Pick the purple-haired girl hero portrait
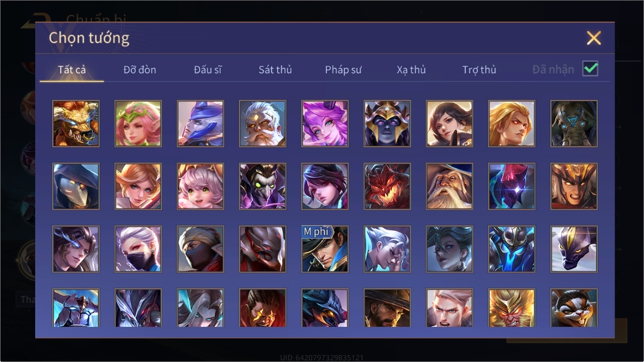The image size is (644, 362). tap(325, 124)
